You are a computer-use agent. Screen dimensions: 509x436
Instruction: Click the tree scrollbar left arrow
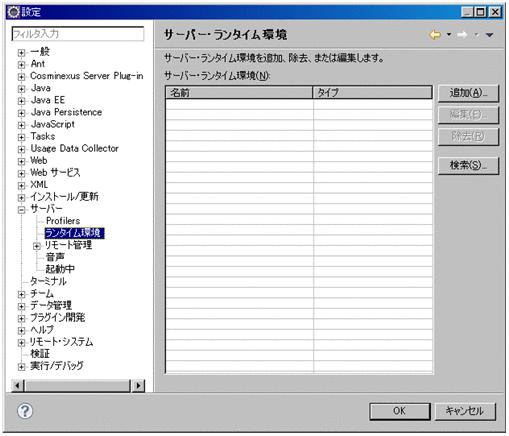(x=17, y=386)
